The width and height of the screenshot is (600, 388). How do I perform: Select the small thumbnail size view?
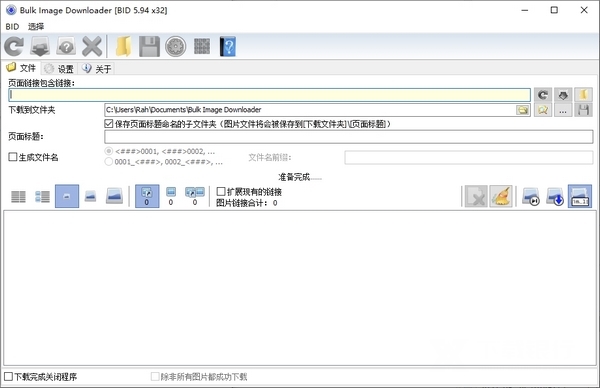coord(67,196)
